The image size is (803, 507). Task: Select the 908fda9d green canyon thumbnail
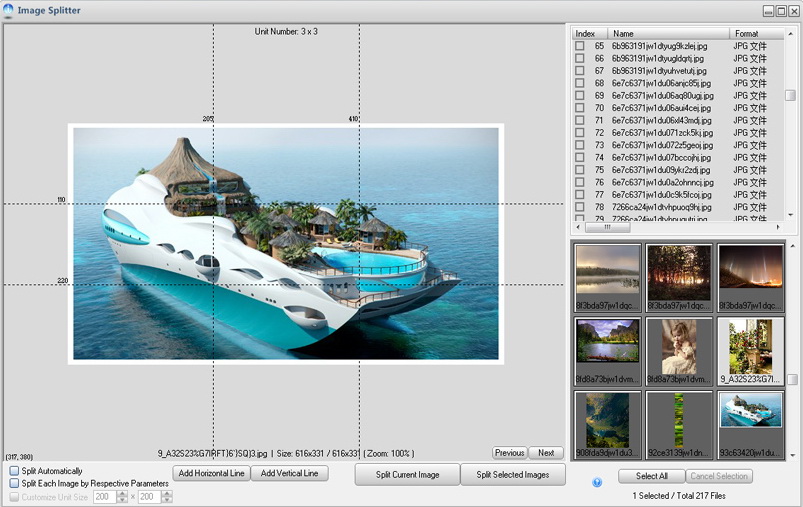click(607, 425)
